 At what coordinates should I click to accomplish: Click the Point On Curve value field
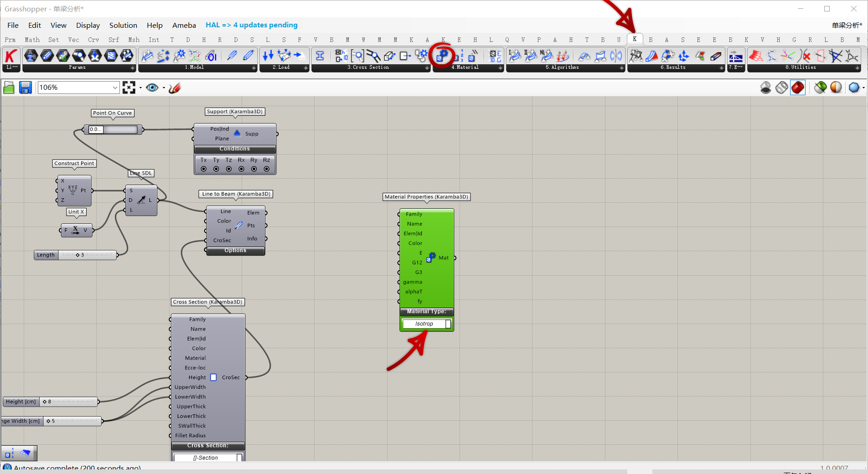(x=96, y=129)
